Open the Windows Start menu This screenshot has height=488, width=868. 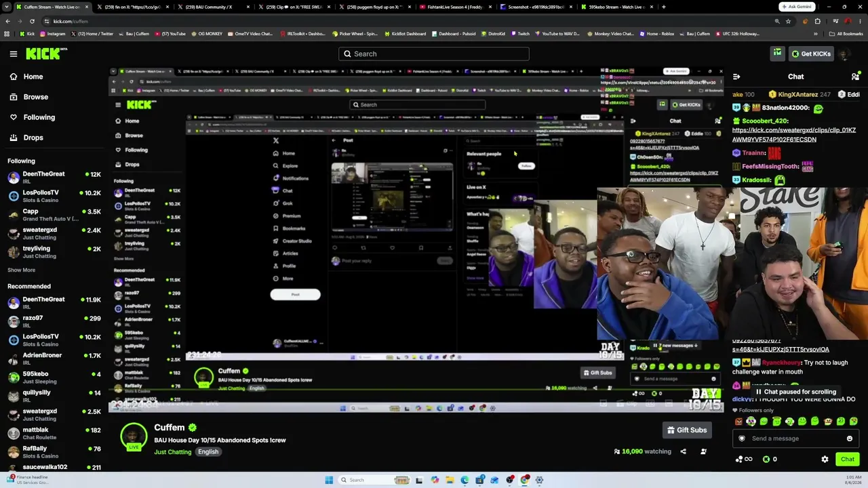pos(329,480)
